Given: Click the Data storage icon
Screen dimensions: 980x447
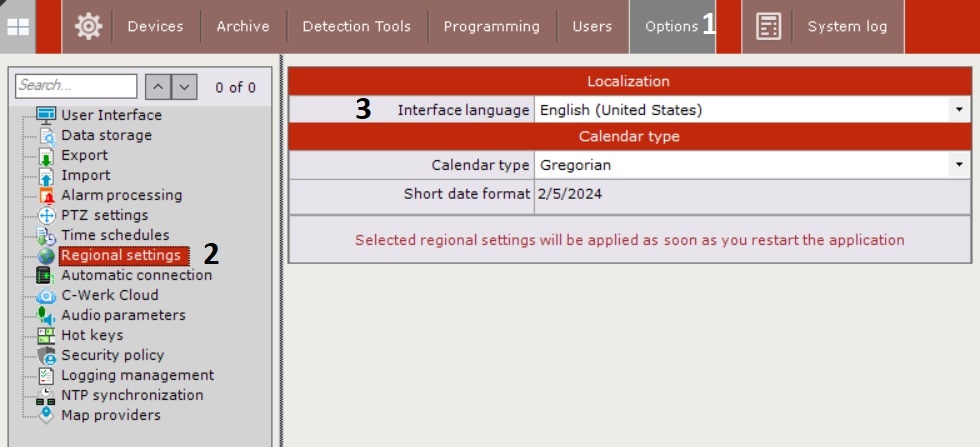Looking at the screenshot, I should click(46, 135).
